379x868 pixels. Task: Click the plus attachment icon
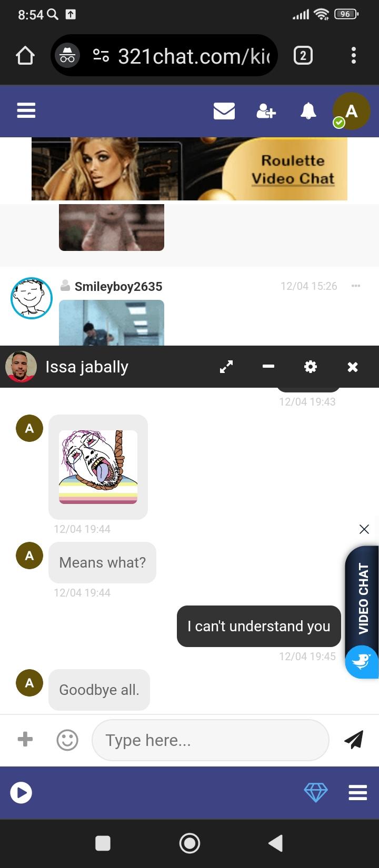coord(25,739)
